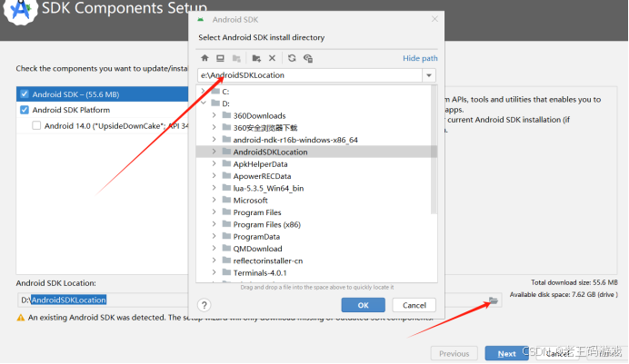The width and height of the screenshot is (629, 364).
Task: Select Android SDK Platform row
Action: 103,110
